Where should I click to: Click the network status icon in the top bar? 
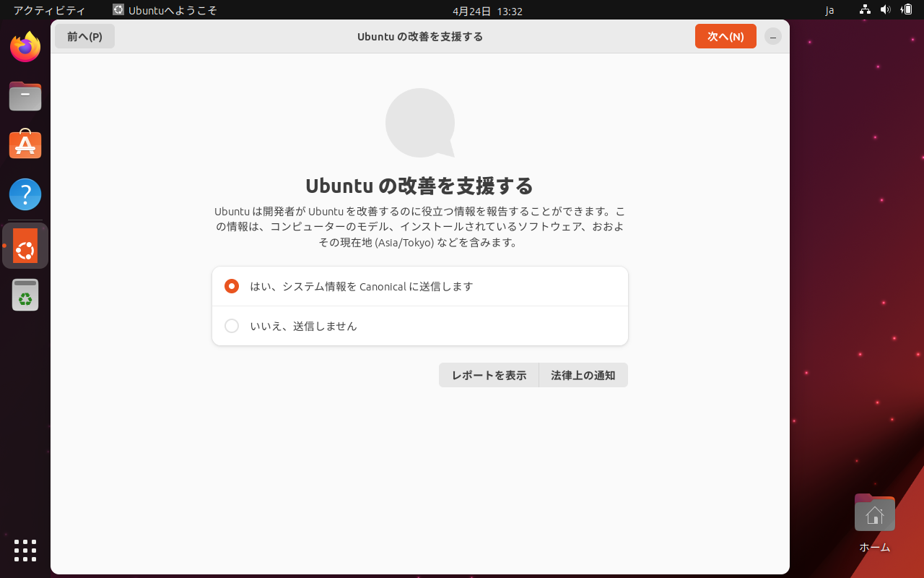865,10
